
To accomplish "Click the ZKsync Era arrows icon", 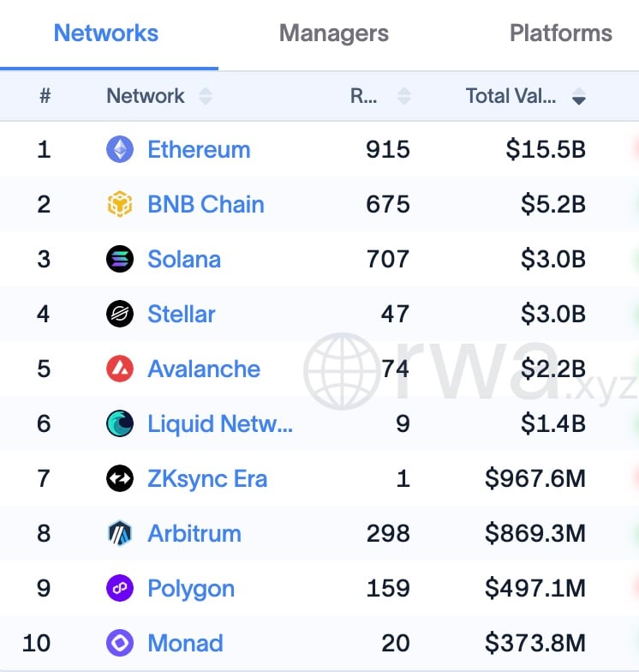I will click(x=120, y=478).
